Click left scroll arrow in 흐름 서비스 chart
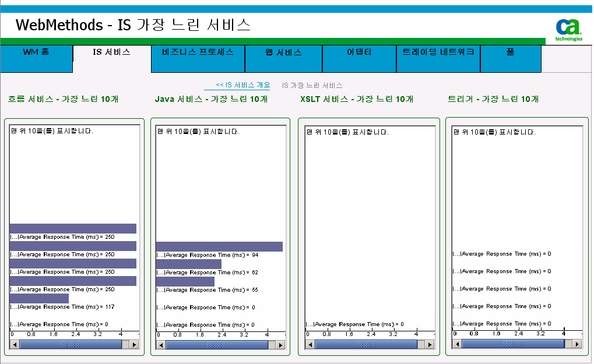This screenshot has width=594, height=364. (15, 344)
